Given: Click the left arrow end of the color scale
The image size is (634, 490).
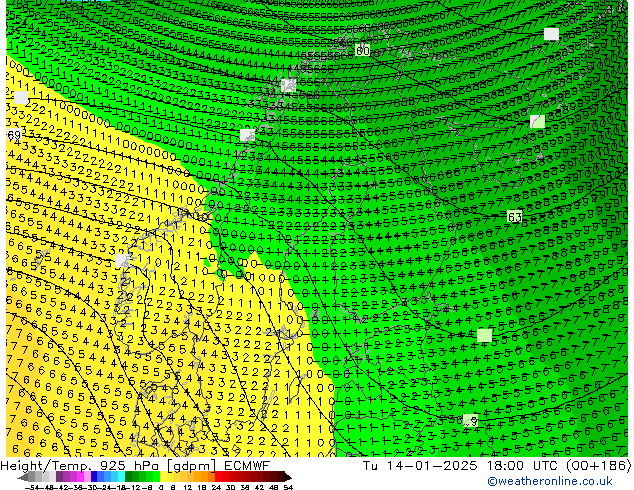Looking at the screenshot, I should point(22,477).
